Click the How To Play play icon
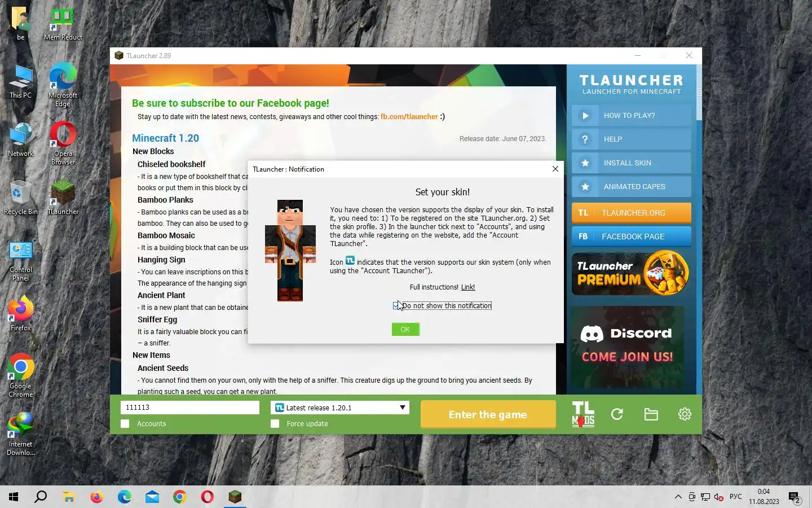 pyautogui.click(x=585, y=116)
